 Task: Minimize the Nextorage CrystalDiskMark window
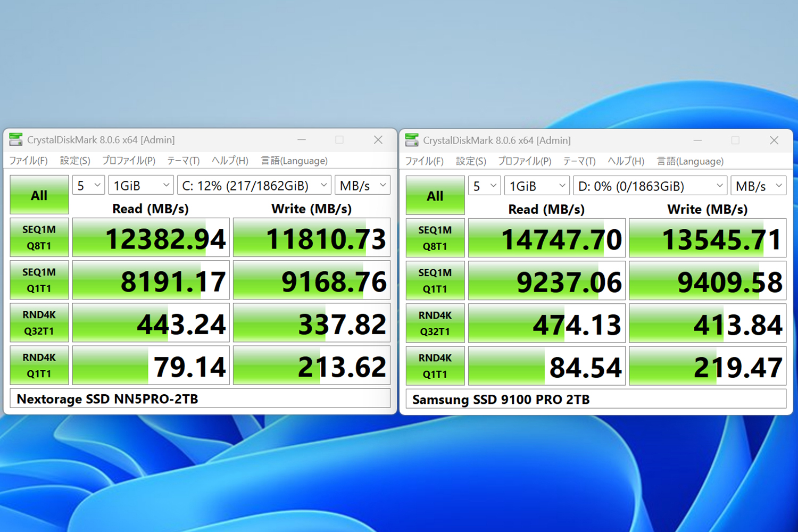(x=302, y=140)
